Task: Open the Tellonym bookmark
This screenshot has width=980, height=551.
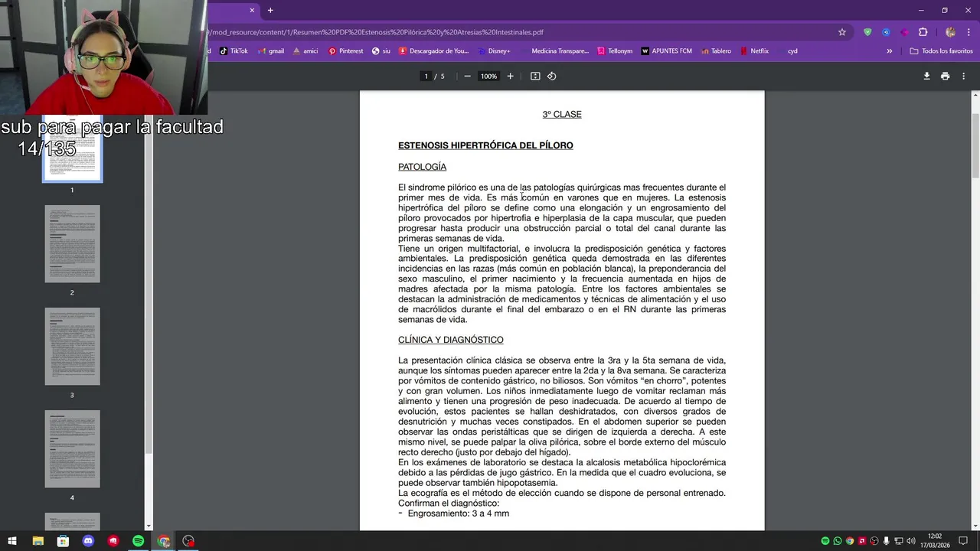Action: point(615,51)
